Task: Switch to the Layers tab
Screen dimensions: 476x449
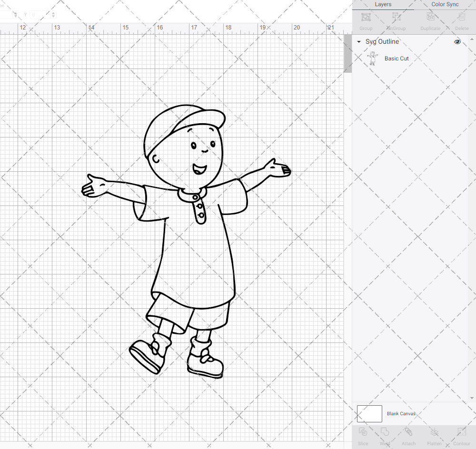Action: tap(383, 5)
